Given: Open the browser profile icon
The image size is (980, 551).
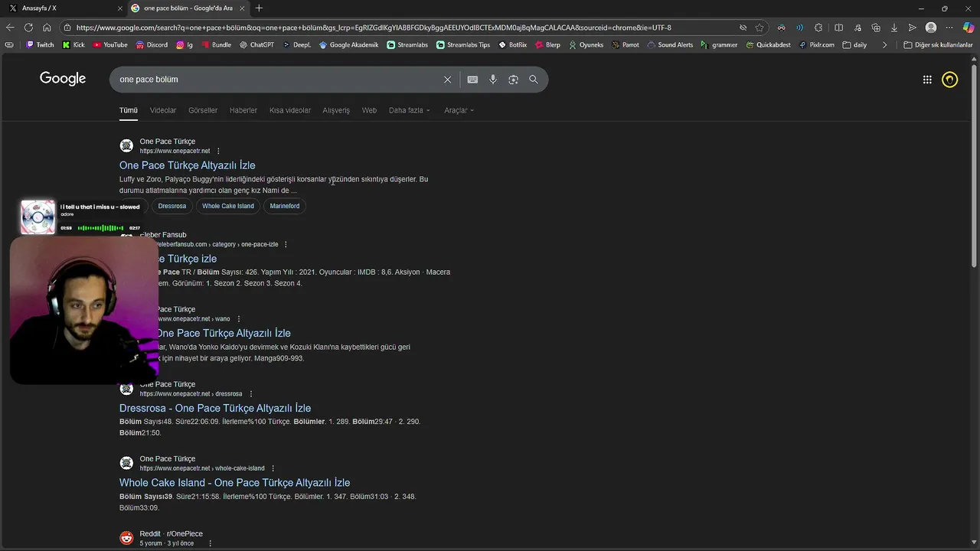Looking at the screenshot, I should [931, 28].
